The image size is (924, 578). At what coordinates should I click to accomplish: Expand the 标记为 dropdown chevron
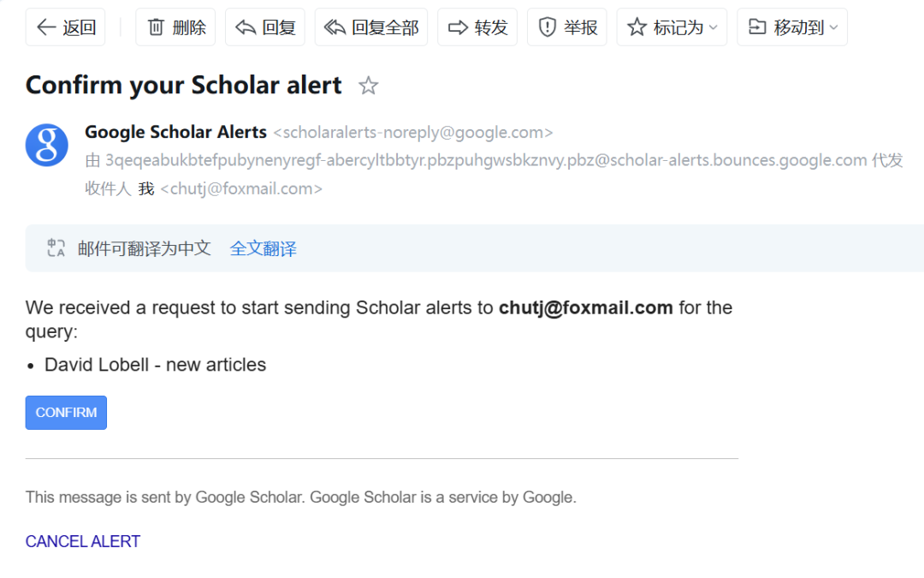click(713, 27)
